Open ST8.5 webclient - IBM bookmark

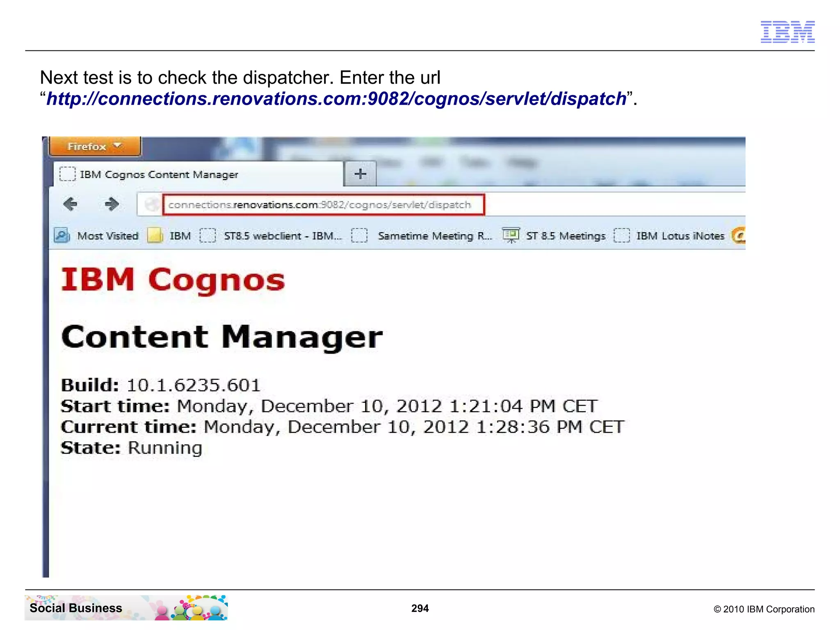click(x=271, y=236)
